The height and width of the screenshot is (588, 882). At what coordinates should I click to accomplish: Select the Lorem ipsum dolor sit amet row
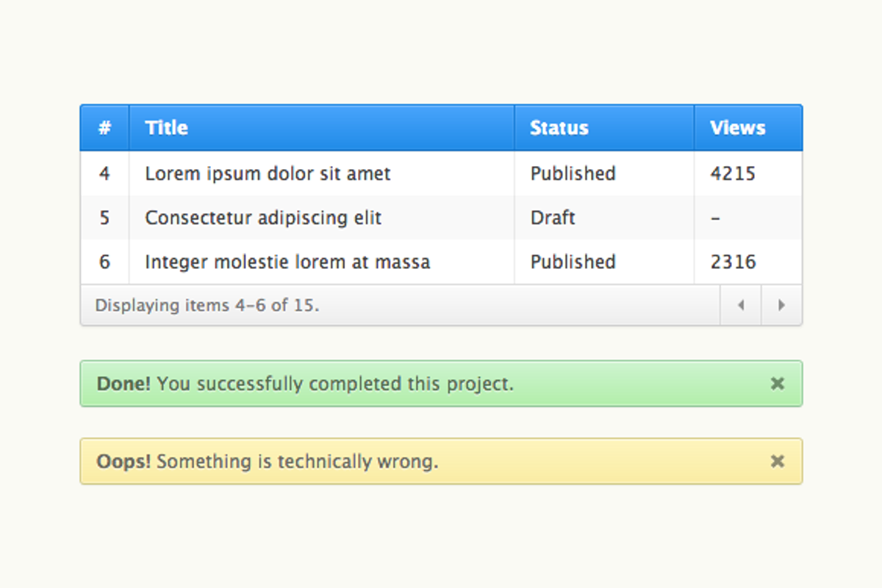[268, 174]
